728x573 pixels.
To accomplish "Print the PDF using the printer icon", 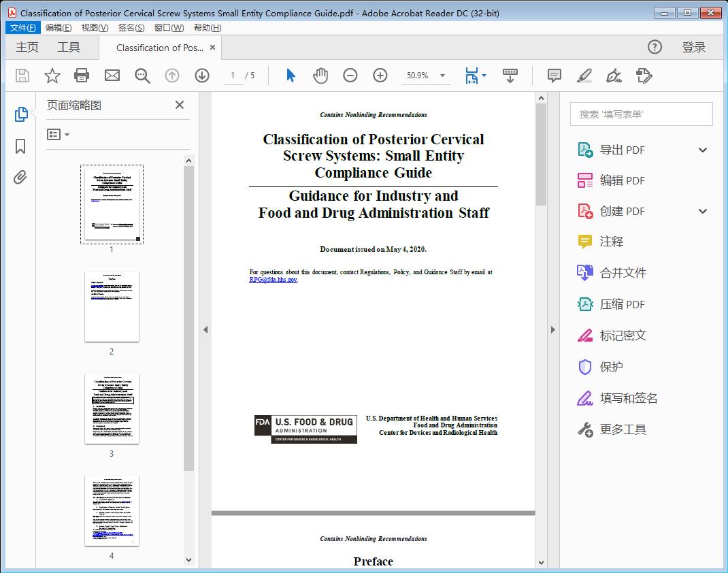I will pos(82,76).
